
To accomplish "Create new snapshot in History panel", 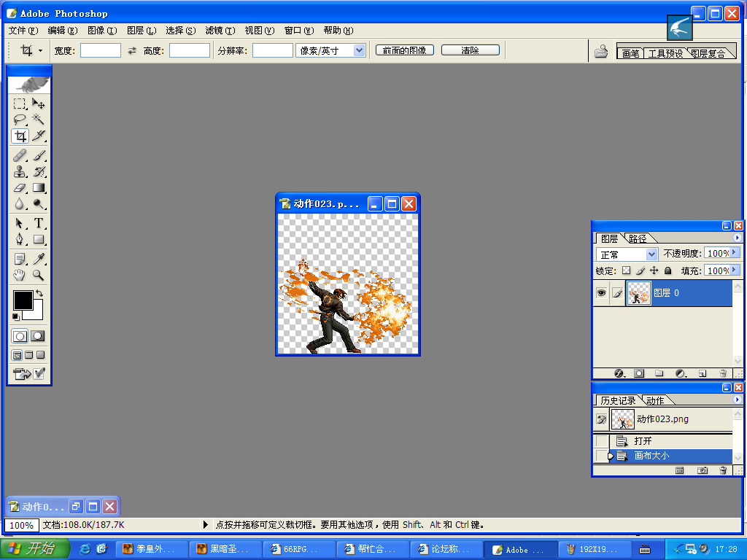I will pyautogui.click(x=703, y=470).
